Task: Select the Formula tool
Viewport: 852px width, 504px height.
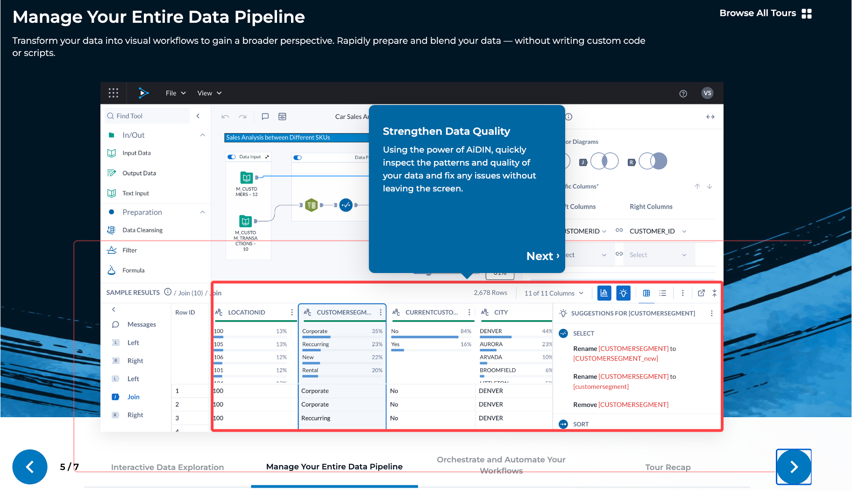Action: [x=134, y=270]
